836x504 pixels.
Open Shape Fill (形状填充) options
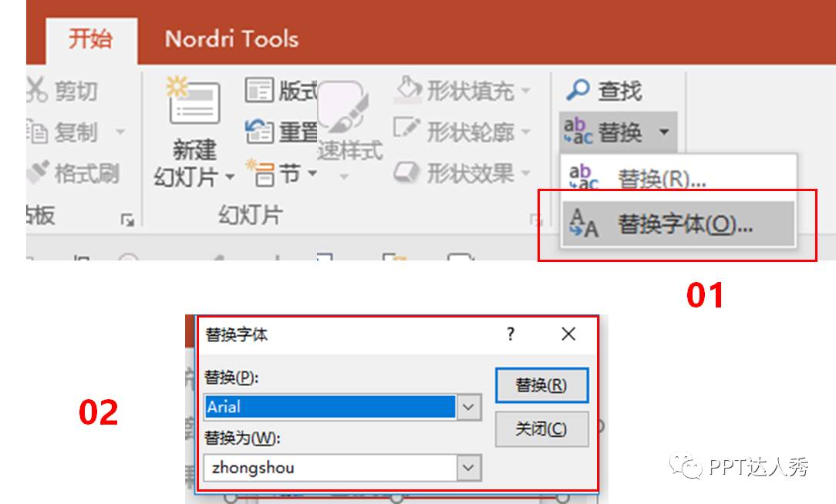tap(463, 90)
